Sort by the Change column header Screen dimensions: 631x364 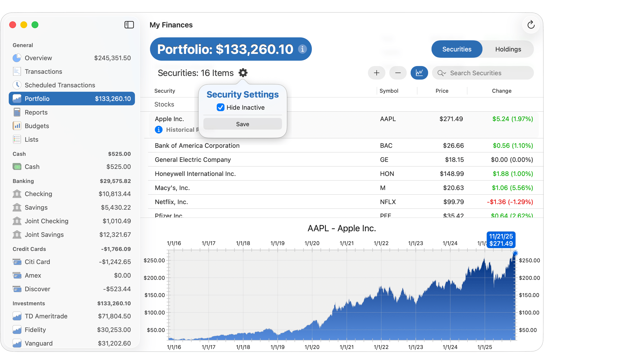(x=501, y=91)
